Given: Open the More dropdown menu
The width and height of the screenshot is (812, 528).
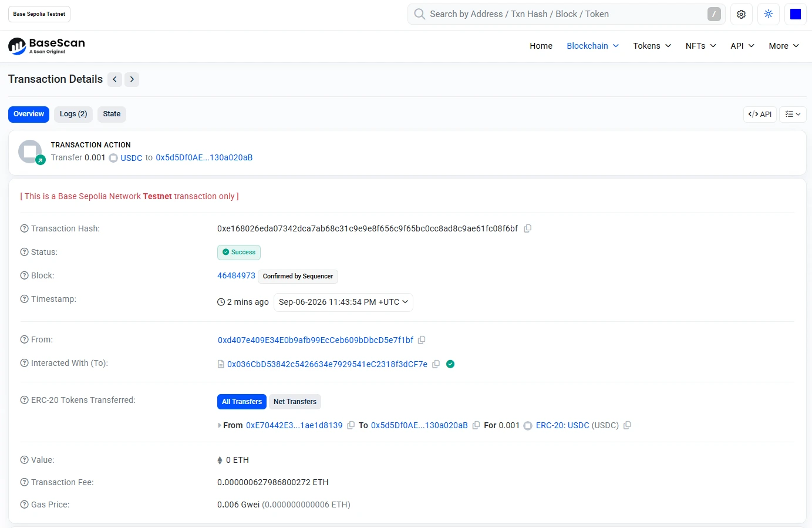Looking at the screenshot, I should point(784,46).
